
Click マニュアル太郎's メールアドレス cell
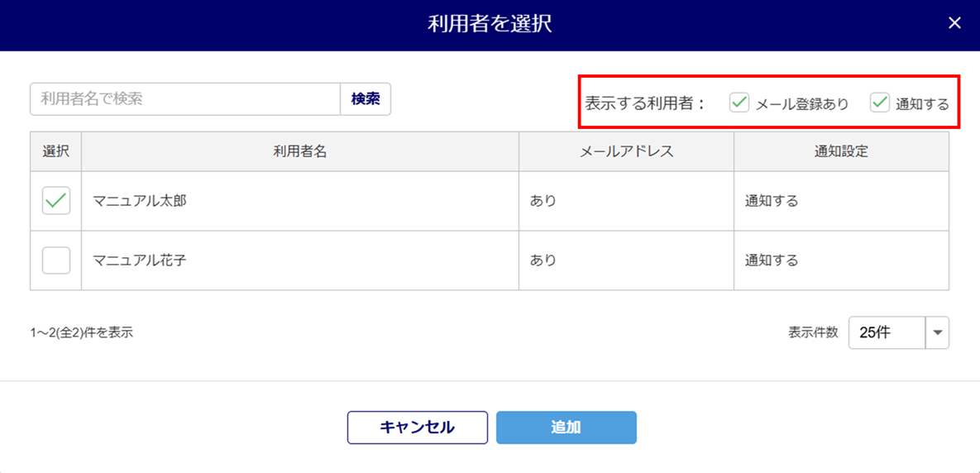point(626,201)
